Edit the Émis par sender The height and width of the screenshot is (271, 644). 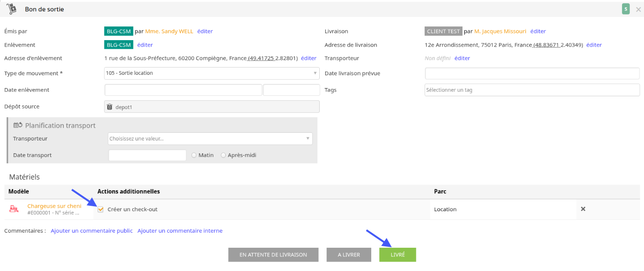(205, 31)
